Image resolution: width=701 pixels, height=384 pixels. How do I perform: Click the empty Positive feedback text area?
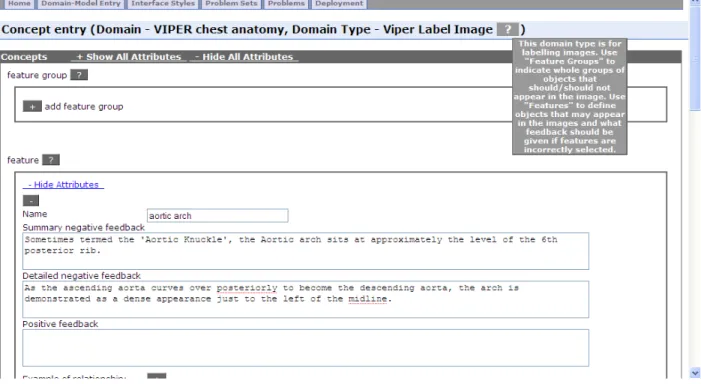(x=305, y=348)
